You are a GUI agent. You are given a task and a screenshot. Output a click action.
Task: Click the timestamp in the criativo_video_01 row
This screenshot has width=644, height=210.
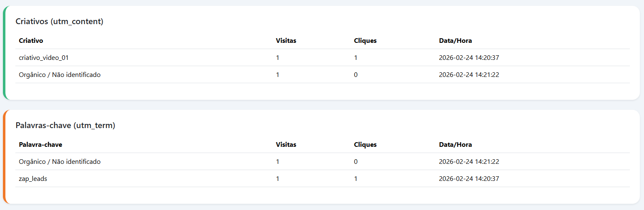tap(469, 58)
